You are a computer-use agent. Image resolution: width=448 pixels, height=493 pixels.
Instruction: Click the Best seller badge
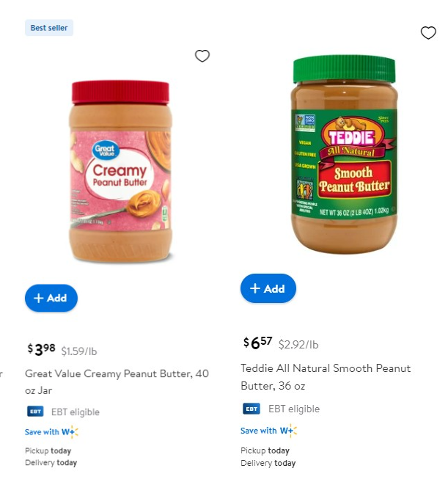point(49,28)
